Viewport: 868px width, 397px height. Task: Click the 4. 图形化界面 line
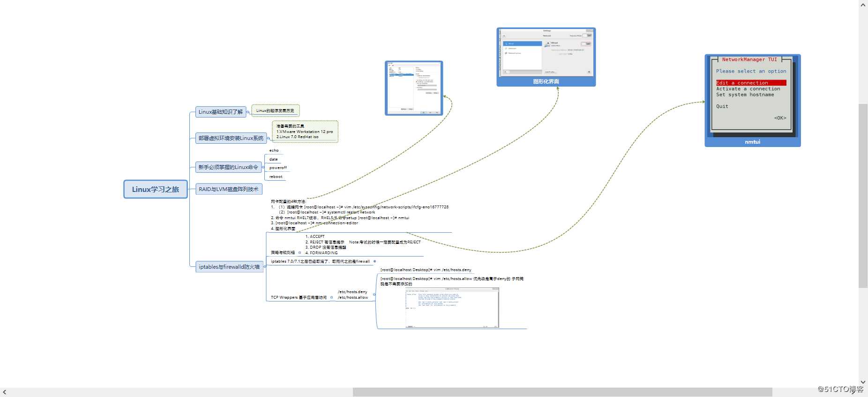283,229
